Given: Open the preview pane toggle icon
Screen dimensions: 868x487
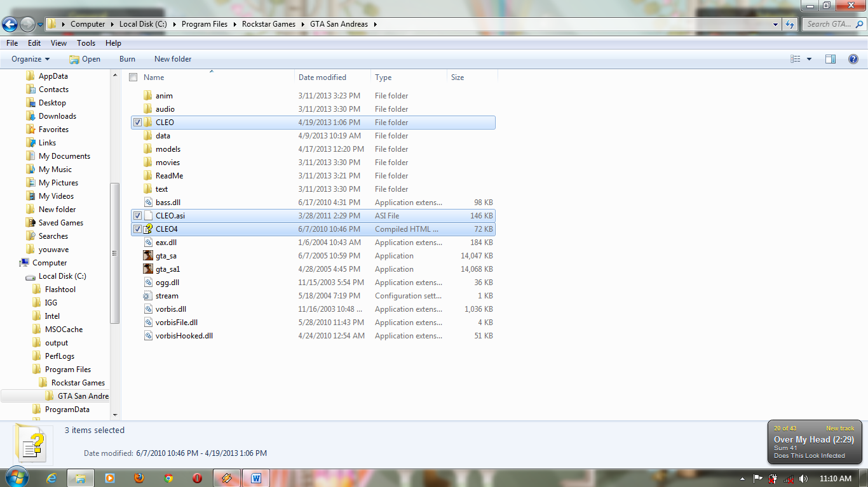Looking at the screenshot, I should [831, 59].
